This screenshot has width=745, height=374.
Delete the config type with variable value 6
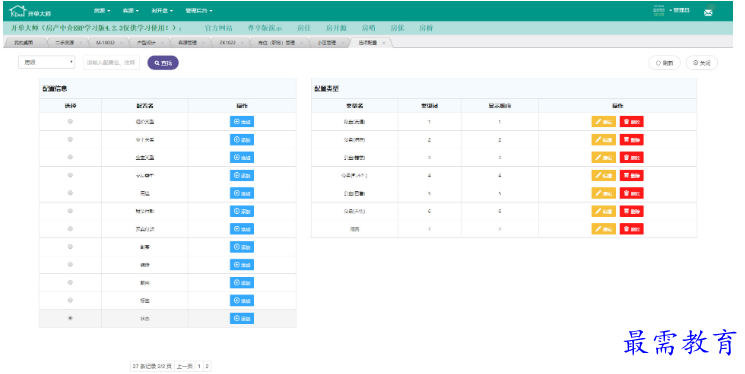pyautogui.click(x=631, y=211)
